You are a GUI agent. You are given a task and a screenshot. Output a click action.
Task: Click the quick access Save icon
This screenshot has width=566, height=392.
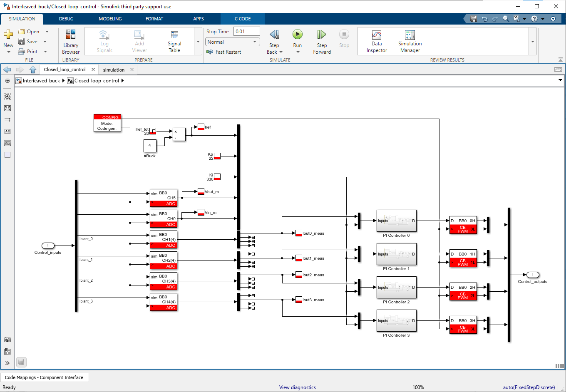tap(473, 19)
